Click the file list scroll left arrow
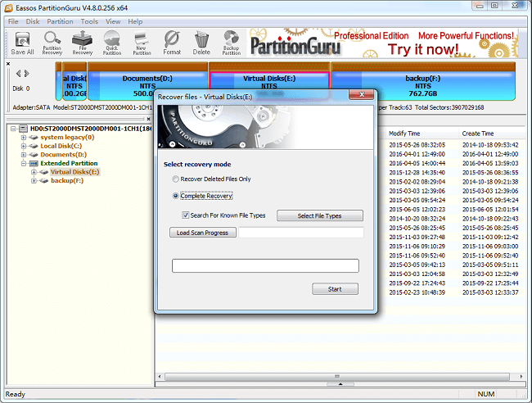 tap(160, 377)
